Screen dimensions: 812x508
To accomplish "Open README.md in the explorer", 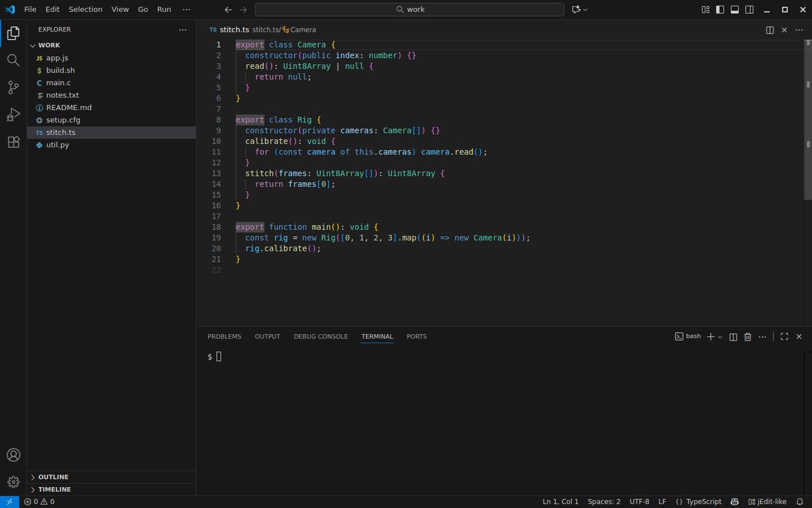I will (111, 107).
